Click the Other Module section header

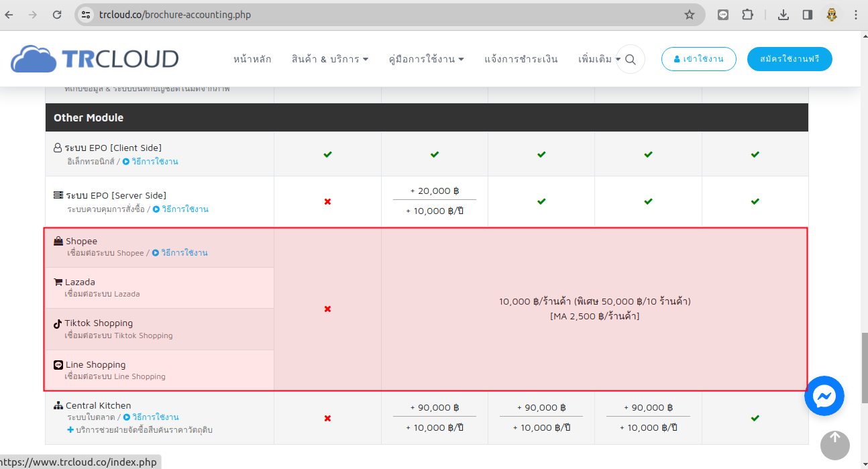tap(427, 117)
